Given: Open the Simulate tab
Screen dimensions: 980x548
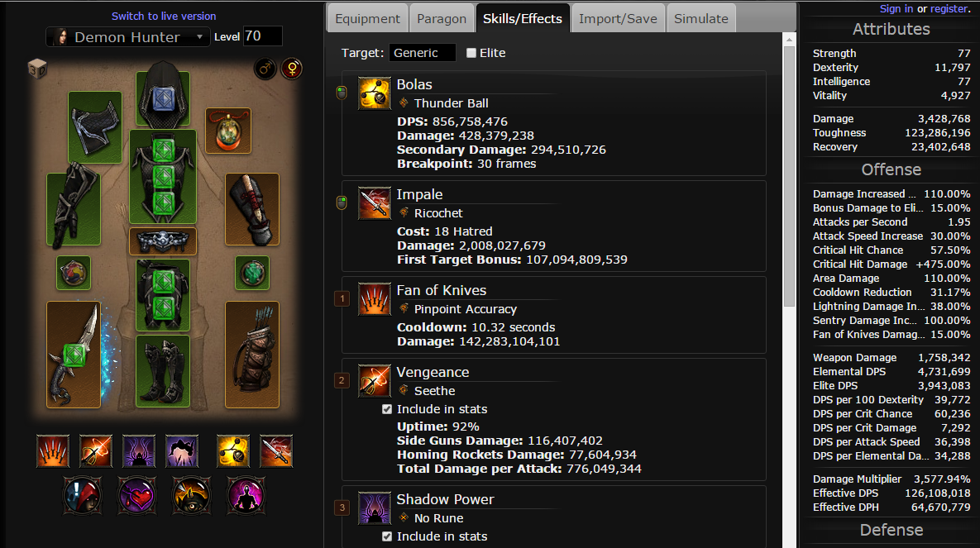Looking at the screenshot, I should click(x=701, y=19).
